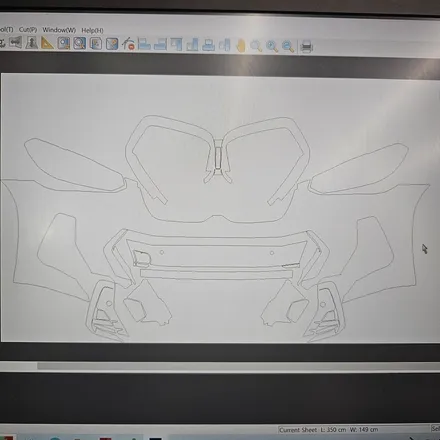Click the W: 149 cm width value
This screenshot has height=440, width=440.
tap(364, 430)
